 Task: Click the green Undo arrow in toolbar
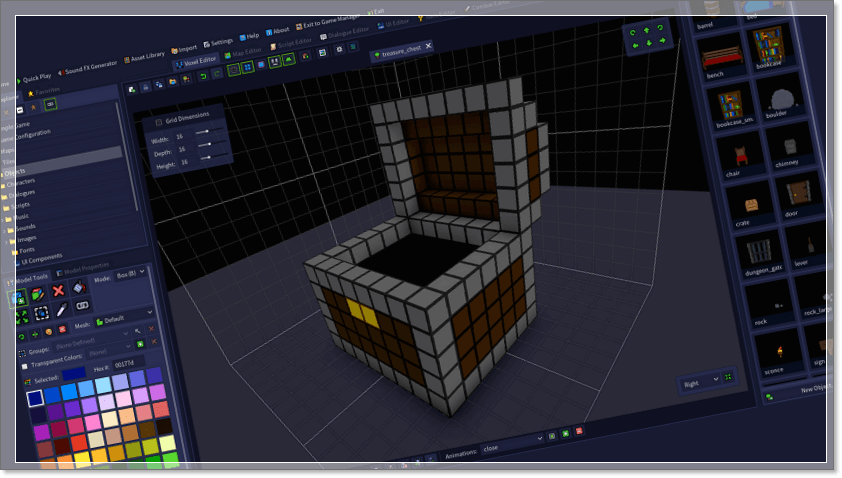203,76
